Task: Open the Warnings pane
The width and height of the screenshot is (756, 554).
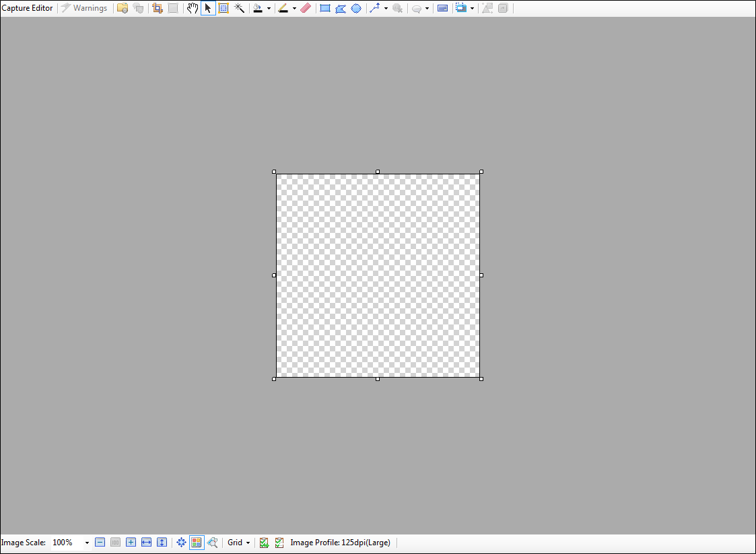Action: 84,7
